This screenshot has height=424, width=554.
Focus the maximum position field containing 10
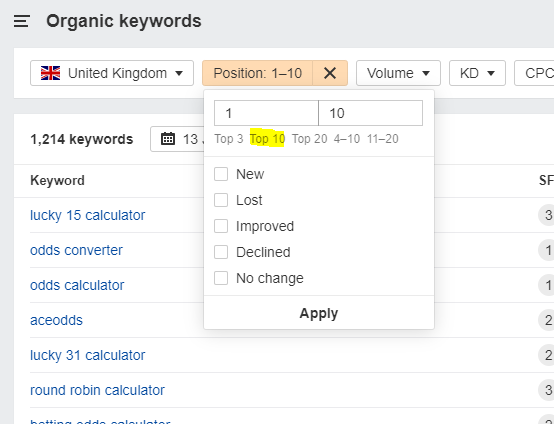click(371, 113)
